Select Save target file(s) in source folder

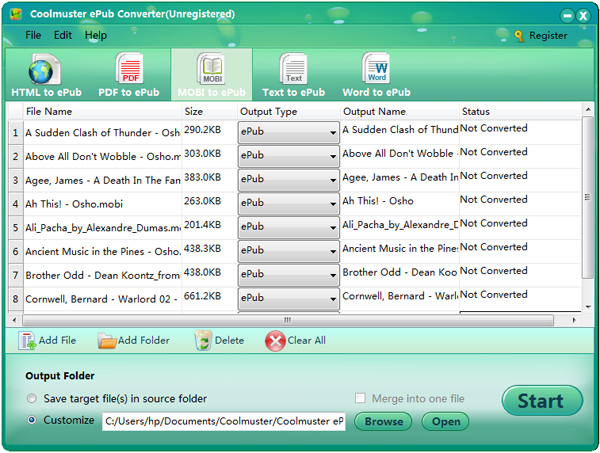(32, 399)
